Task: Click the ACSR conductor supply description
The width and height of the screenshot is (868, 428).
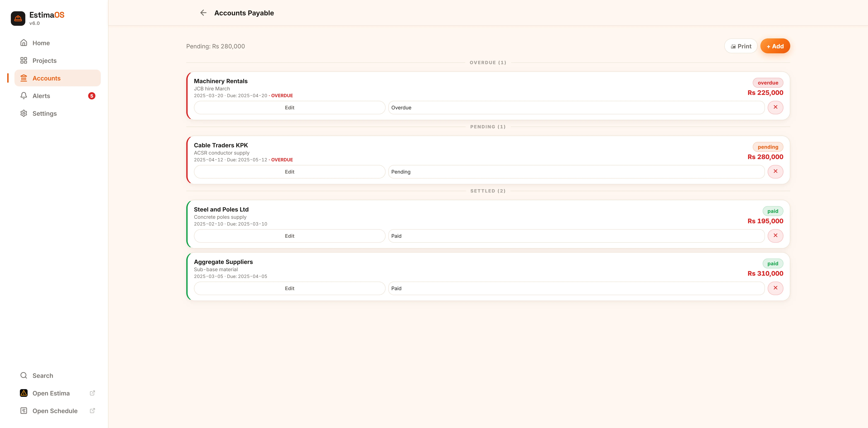Action: coord(222,153)
